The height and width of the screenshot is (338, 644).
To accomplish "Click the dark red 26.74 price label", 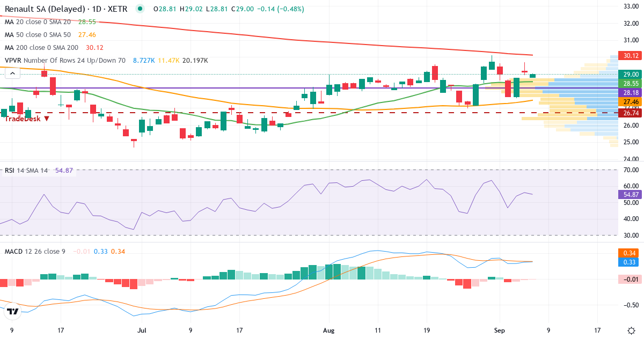I will pos(630,113).
